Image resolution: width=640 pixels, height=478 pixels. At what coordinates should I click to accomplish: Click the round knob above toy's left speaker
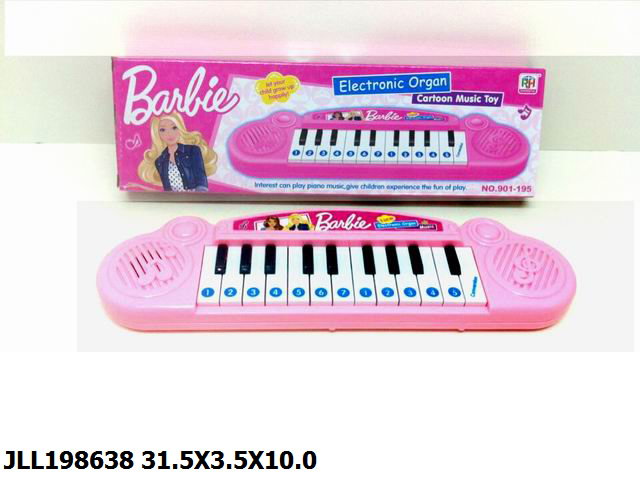(x=186, y=231)
